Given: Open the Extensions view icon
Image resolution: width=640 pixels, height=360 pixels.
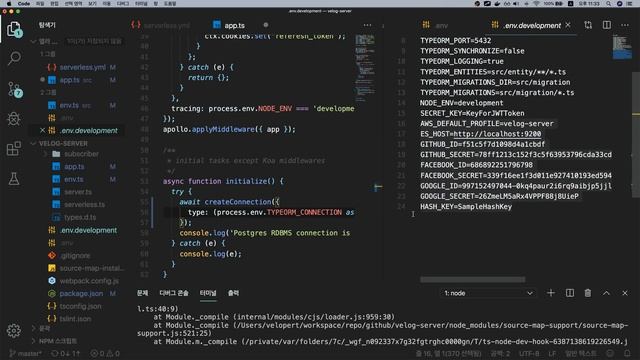Looking at the screenshot, I should click(14, 149).
